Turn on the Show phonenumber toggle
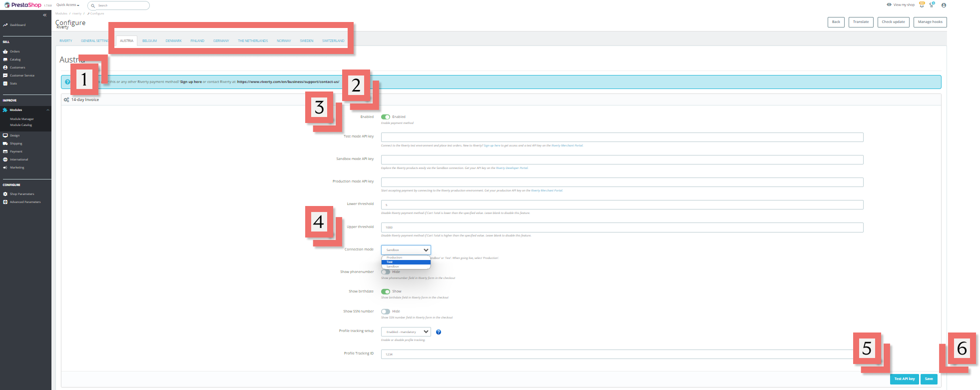Viewport: 980px width, 390px height. [x=386, y=272]
